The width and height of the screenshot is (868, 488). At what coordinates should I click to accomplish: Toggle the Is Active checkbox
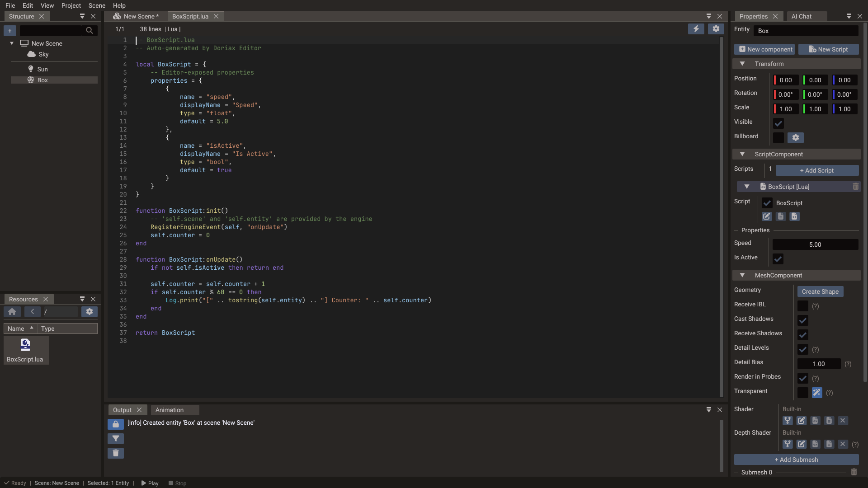coord(778,259)
